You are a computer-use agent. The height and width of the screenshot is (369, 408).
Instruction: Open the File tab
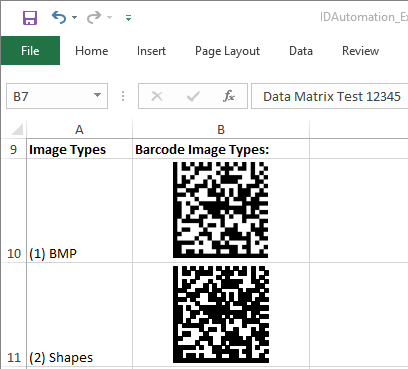(30, 51)
